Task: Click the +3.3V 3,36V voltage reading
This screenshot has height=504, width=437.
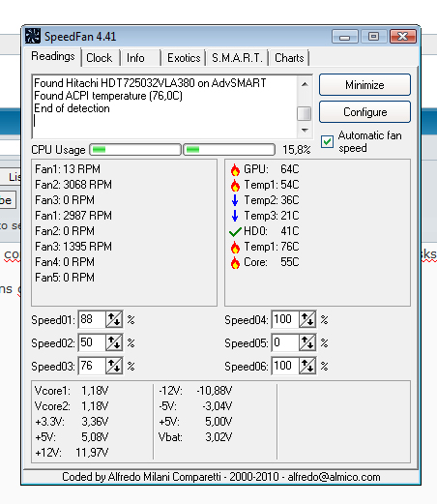Action: tap(72, 422)
